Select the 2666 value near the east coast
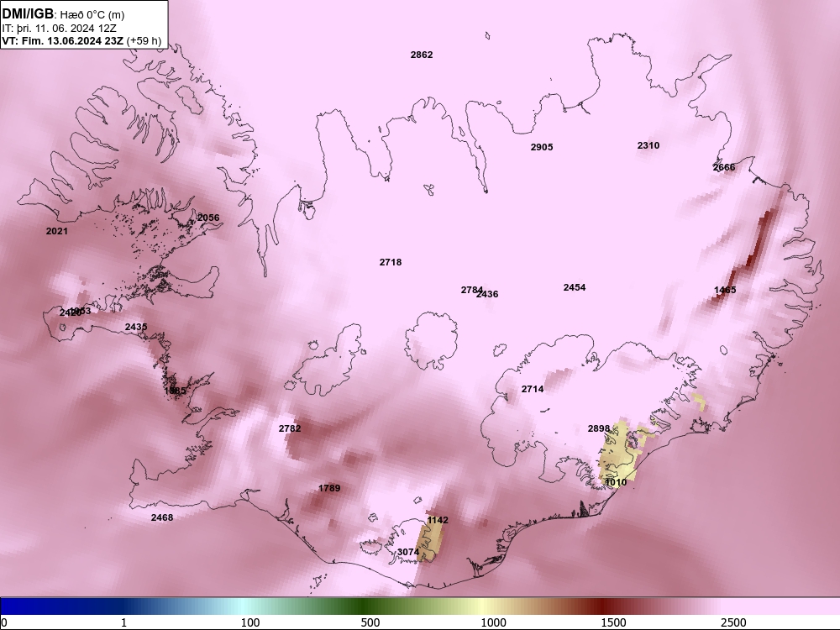The width and height of the screenshot is (840, 630). coord(724,167)
